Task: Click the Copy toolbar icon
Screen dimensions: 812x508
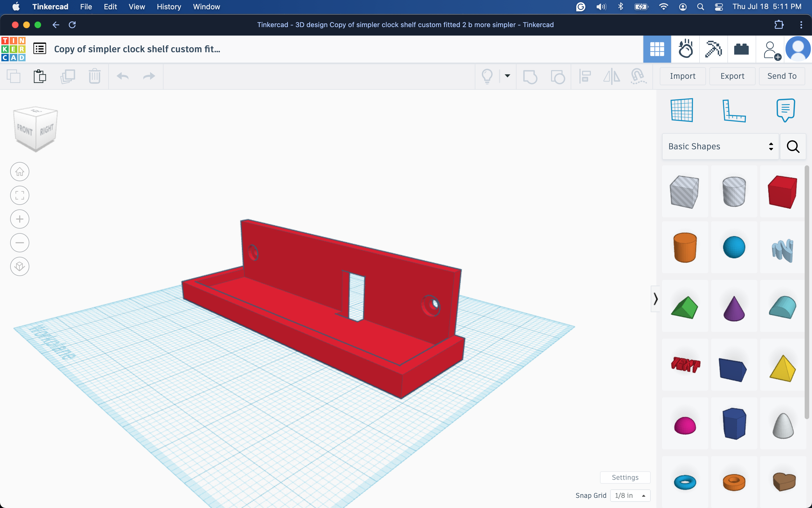Action: (14, 76)
